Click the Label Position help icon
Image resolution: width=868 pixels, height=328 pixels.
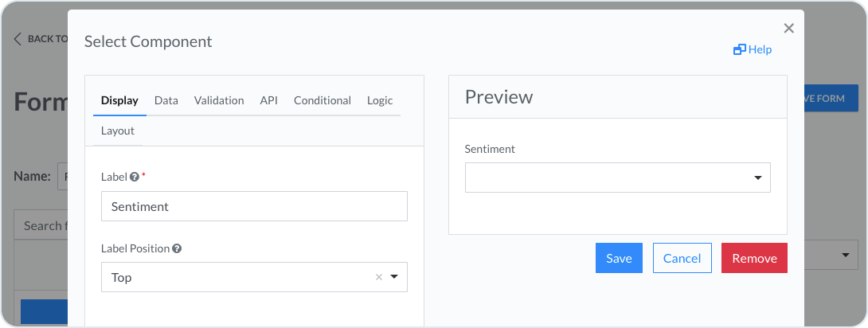(177, 248)
